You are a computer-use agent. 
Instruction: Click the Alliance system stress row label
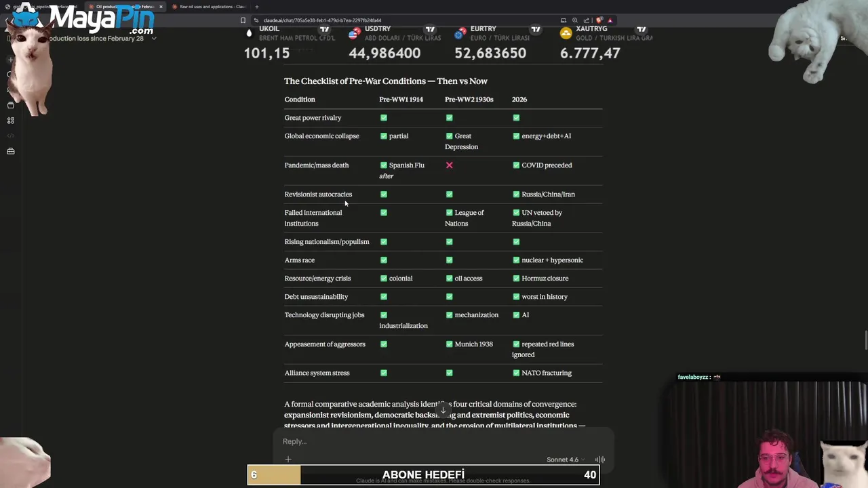(317, 373)
